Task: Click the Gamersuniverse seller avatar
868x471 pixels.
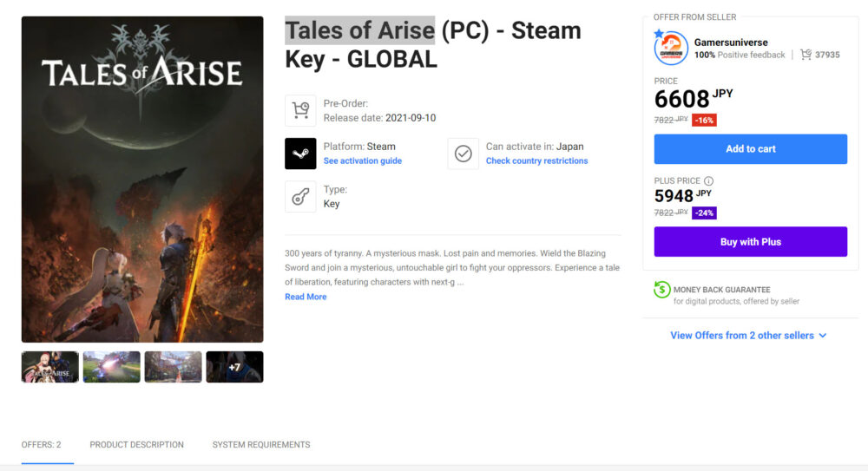Action: (x=671, y=49)
